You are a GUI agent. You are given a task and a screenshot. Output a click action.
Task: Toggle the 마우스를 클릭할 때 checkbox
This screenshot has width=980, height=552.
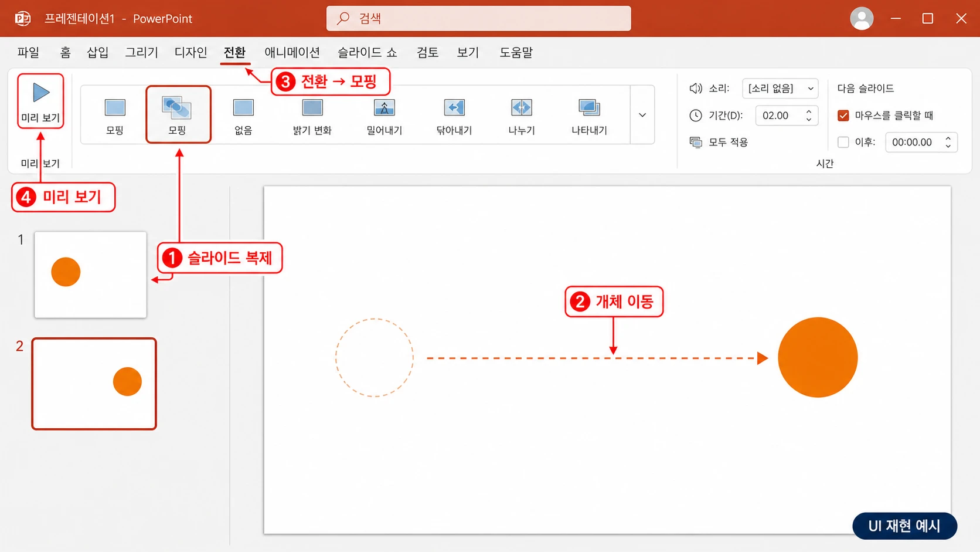coord(843,116)
